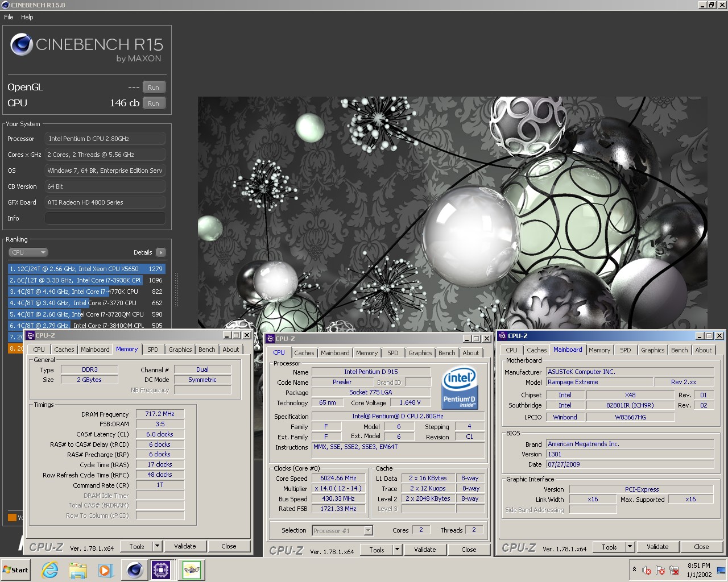Click the muted speaker tray icon
728x582 pixels.
647,571
